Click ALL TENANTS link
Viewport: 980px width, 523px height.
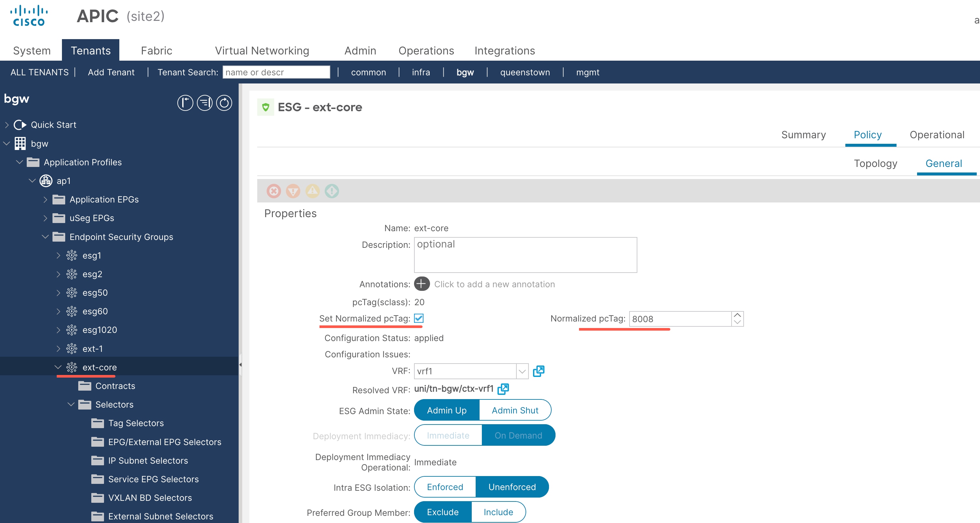pyautogui.click(x=39, y=72)
